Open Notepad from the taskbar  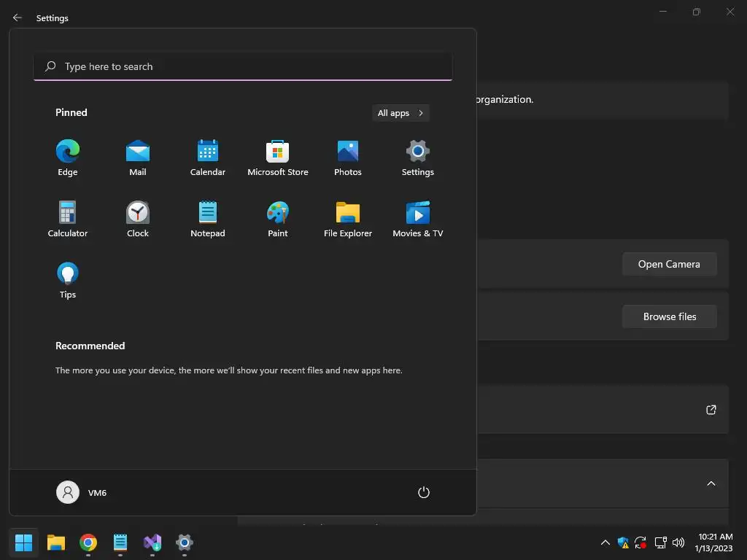point(120,542)
